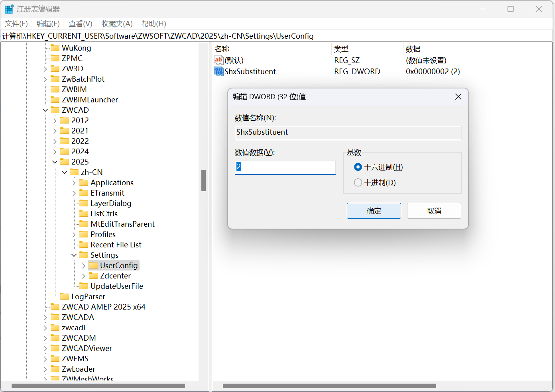Click the MtEditTransParent folder icon
This screenshot has width=555, height=392.
click(84, 224)
